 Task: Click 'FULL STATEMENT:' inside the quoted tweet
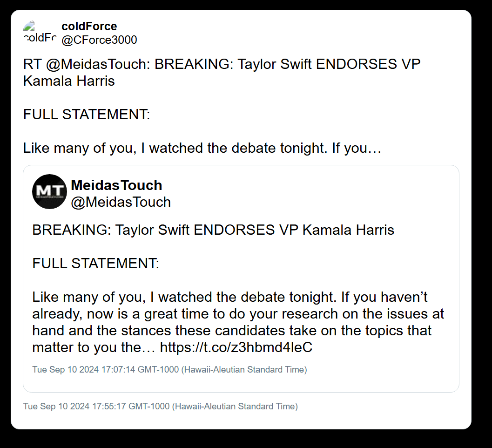pyautogui.click(x=96, y=264)
